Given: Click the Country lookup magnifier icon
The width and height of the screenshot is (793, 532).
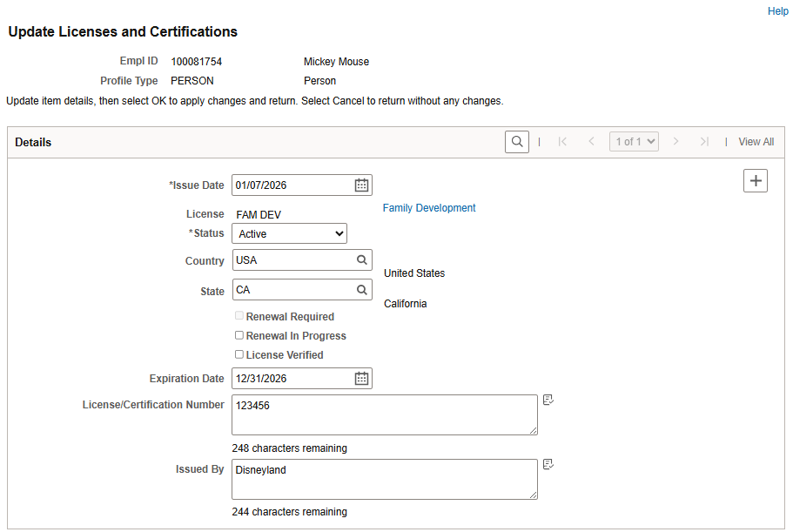Looking at the screenshot, I should point(362,260).
